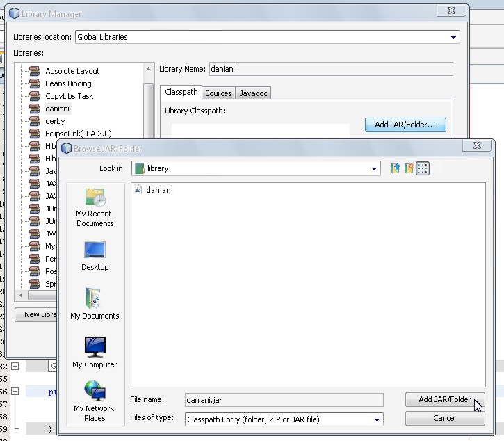Image resolution: width=504 pixels, height=441 pixels.
Task: Confirm with Add JAR/Folder button in Browse dialog
Action: [445, 399]
